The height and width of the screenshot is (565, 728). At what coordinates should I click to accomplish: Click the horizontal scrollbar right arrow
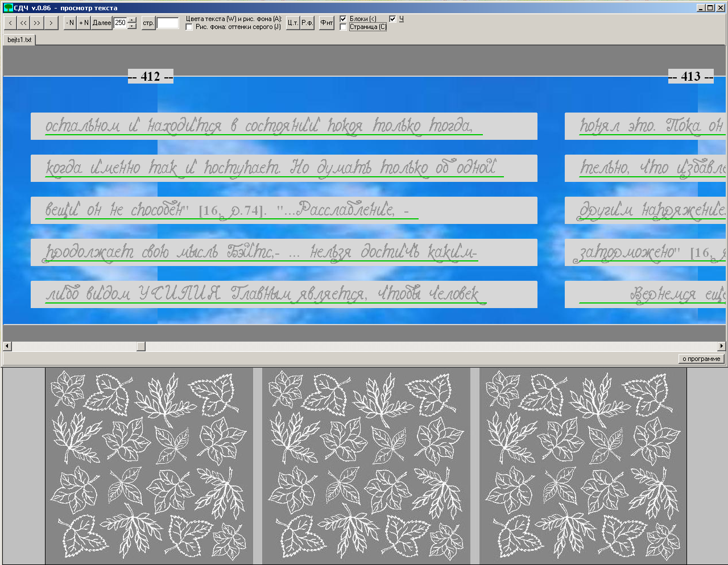722,346
